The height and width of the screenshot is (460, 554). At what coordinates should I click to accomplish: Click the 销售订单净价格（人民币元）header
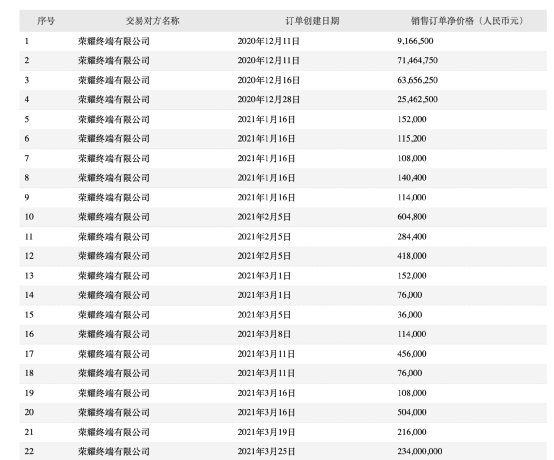point(467,21)
